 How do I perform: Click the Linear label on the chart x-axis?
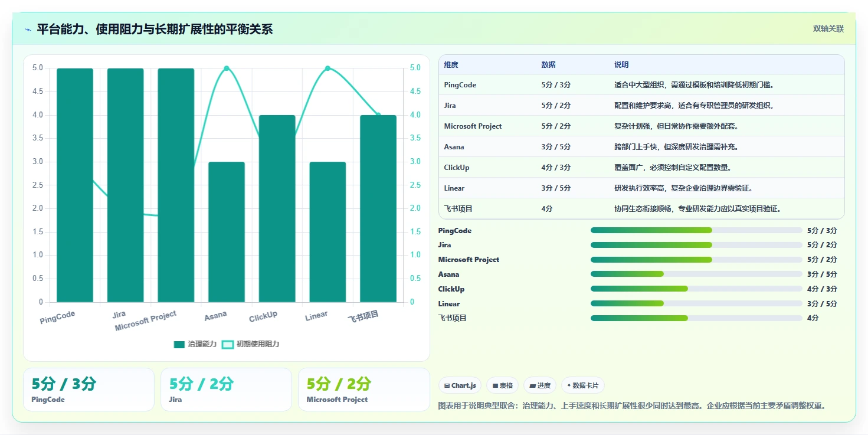click(316, 316)
